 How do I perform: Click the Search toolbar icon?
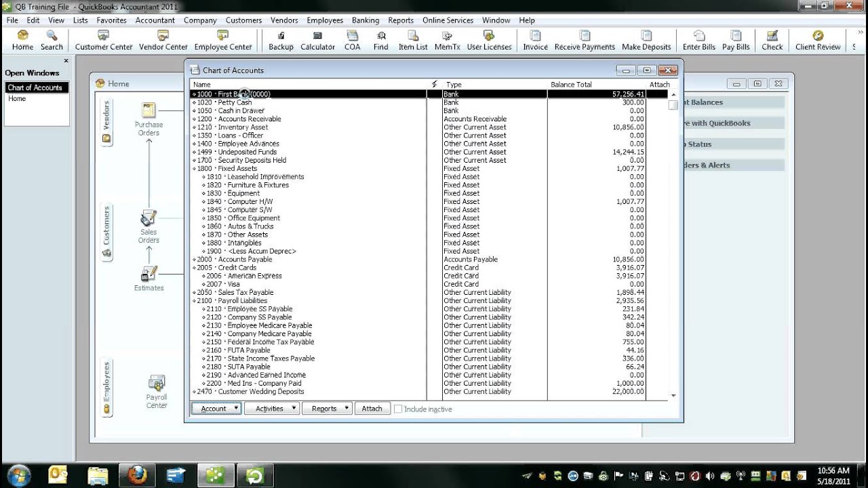pyautogui.click(x=52, y=41)
